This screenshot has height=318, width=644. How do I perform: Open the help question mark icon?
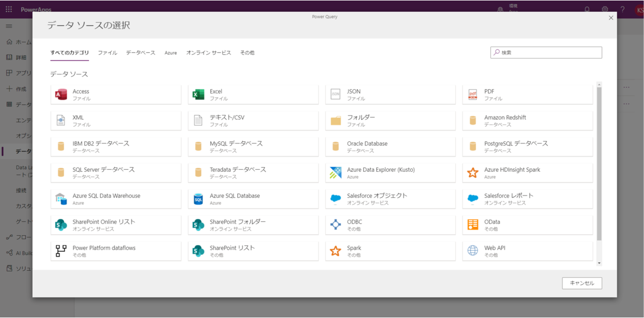[x=623, y=10]
